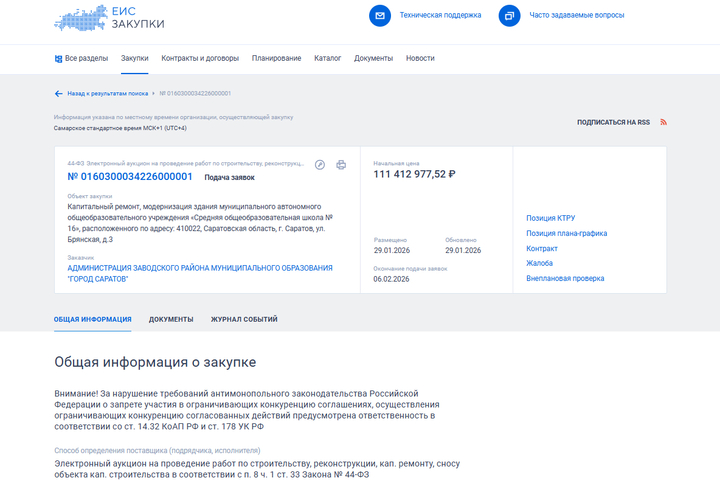Select the Общая информация tab
This screenshot has height=480, width=720.
click(92, 319)
